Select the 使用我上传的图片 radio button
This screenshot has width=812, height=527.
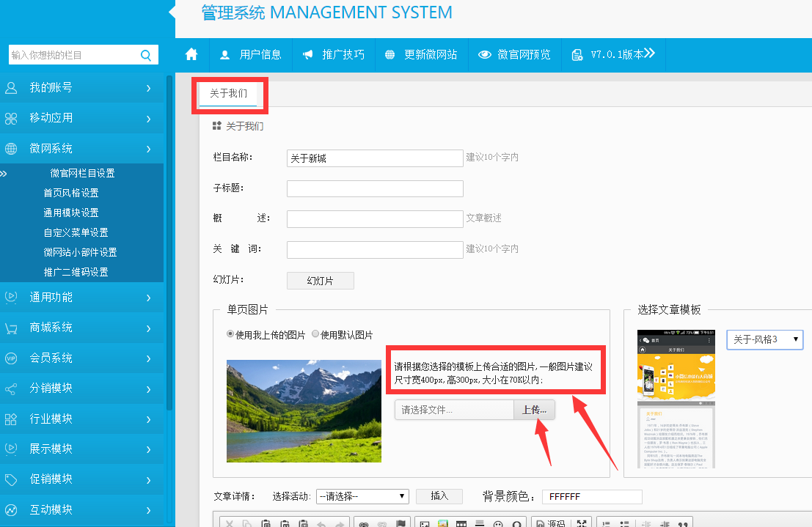[231, 334]
